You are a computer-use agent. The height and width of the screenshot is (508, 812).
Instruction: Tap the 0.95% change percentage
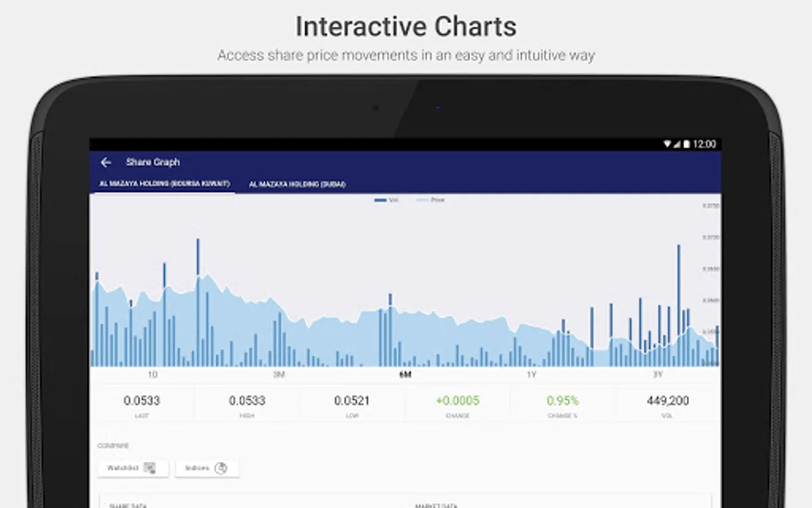coord(563,401)
